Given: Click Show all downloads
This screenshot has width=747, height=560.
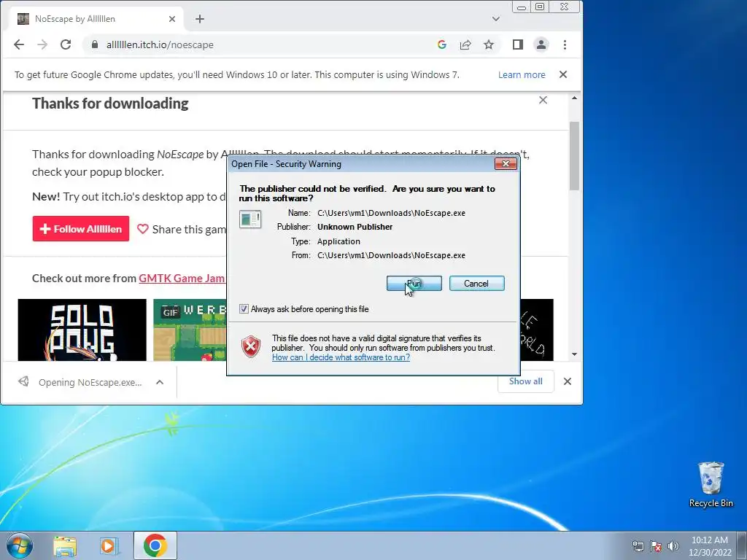Looking at the screenshot, I should (525, 381).
